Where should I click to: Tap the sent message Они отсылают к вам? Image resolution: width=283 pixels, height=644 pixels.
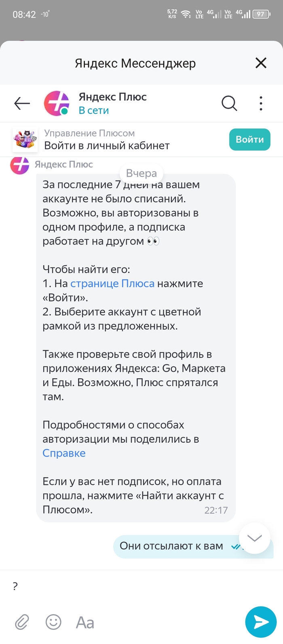pos(171,546)
